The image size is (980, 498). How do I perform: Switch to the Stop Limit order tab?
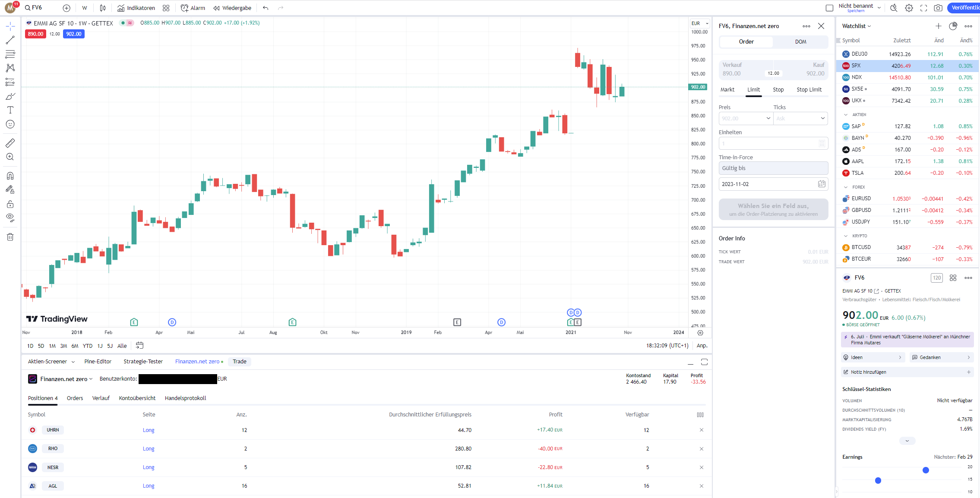coord(809,90)
